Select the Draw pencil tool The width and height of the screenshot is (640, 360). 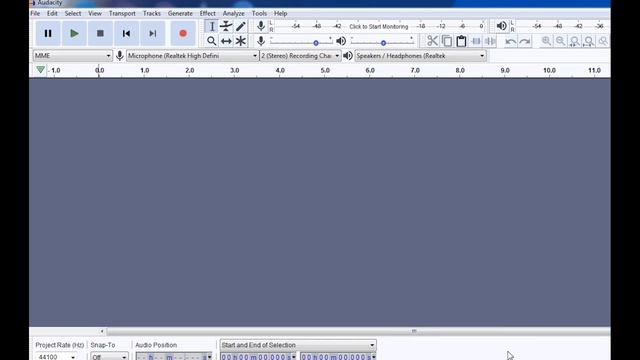click(x=240, y=27)
